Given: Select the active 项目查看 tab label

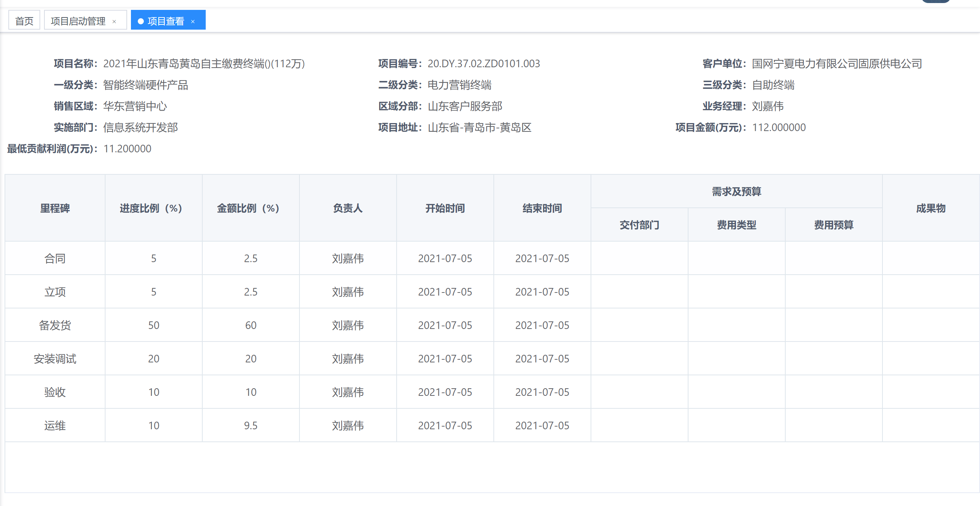Looking at the screenshot, I should [x=165, y=21].
